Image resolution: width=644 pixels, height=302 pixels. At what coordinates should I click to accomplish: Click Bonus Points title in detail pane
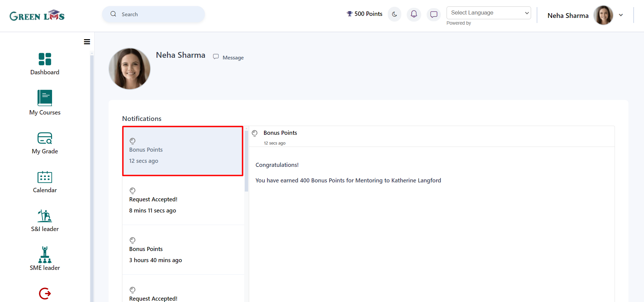(x=280, y=133)
